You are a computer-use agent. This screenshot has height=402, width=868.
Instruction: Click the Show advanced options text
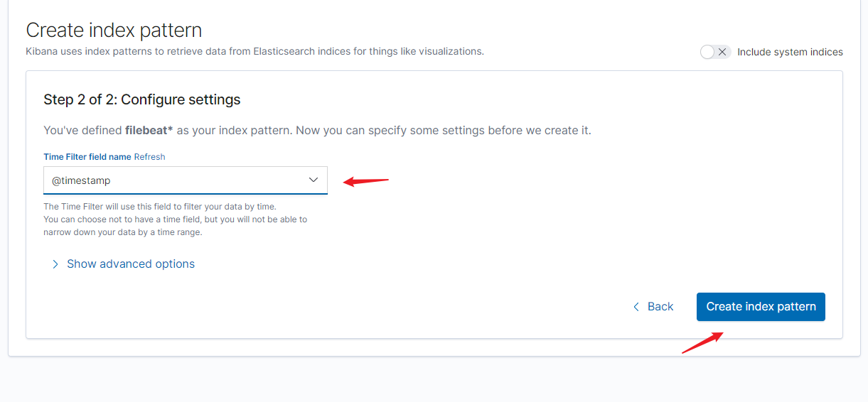tap(131, 264)
